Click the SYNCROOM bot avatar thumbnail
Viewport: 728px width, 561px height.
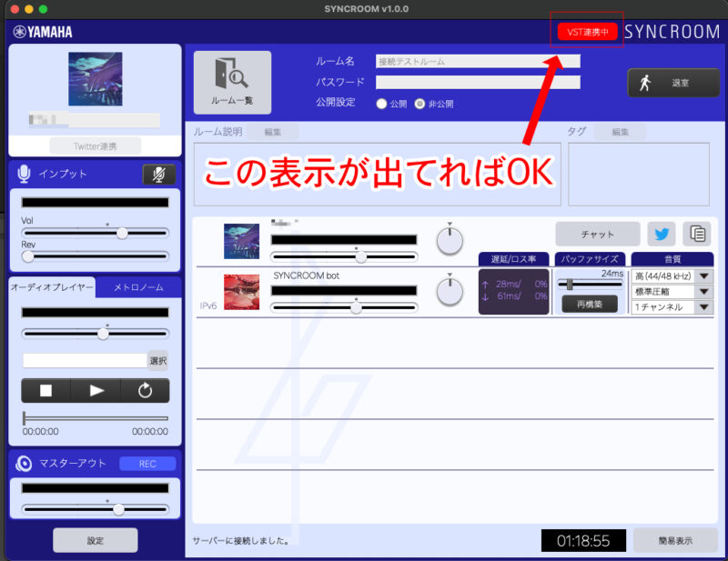coord(241,292)
